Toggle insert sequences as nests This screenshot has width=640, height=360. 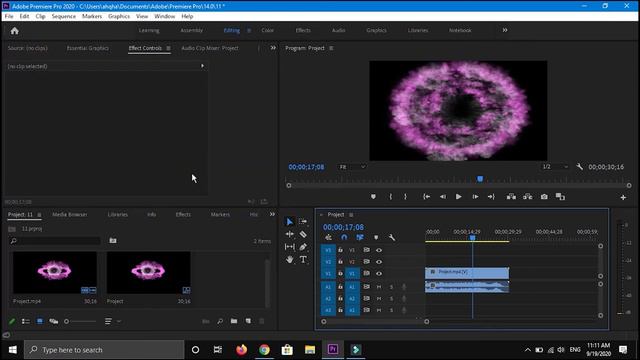[x=329, y=238]
